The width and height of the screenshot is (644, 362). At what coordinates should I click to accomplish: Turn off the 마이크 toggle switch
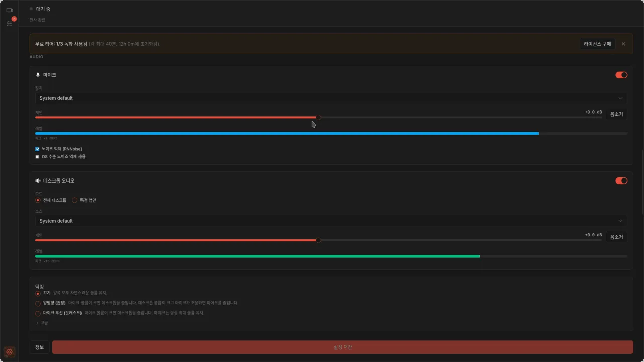tap(621, 75)
